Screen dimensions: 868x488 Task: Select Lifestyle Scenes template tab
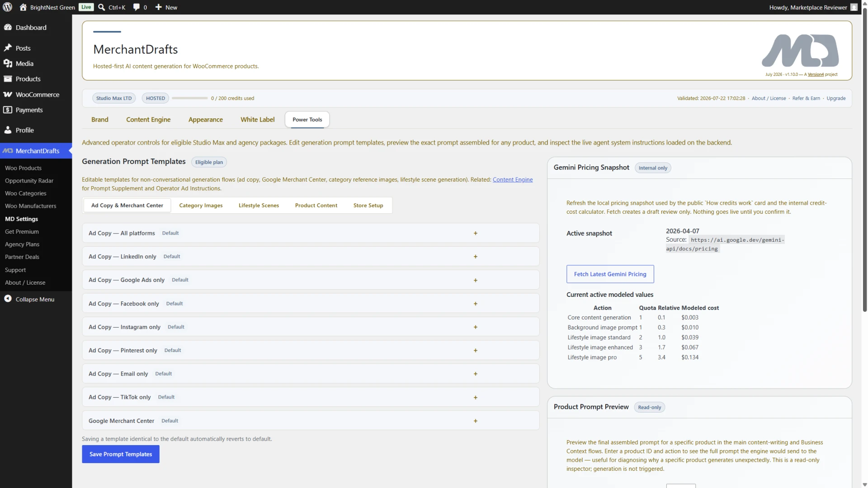tap(259, 206)
